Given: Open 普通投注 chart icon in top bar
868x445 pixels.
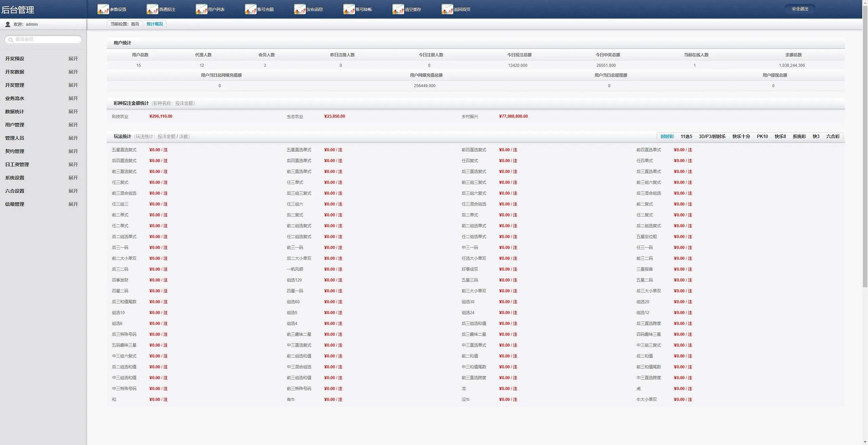Looking at the screenshot, I should pos(152,9).
